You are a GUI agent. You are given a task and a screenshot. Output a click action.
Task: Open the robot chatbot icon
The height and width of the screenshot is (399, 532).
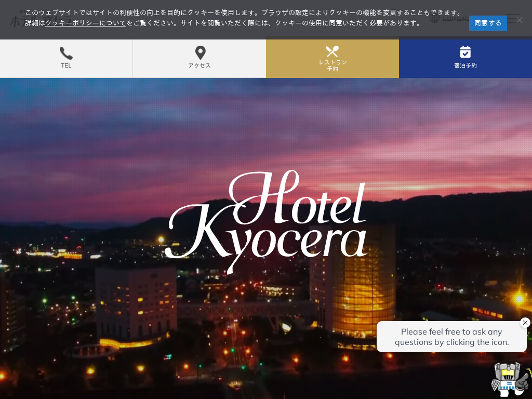click(511, 379)
